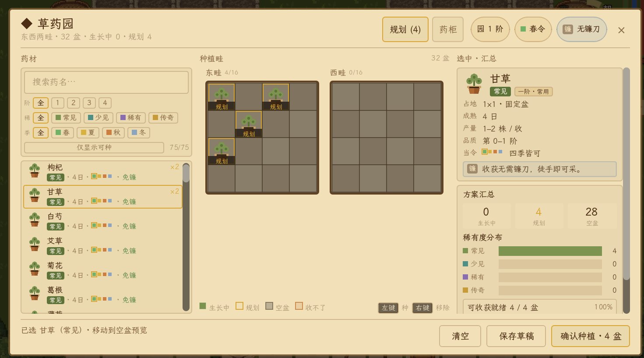Toggle the 稀有 rarity filter
This screenshot has width=644, height=358.
pyautogui.click(x=131, y=117)
